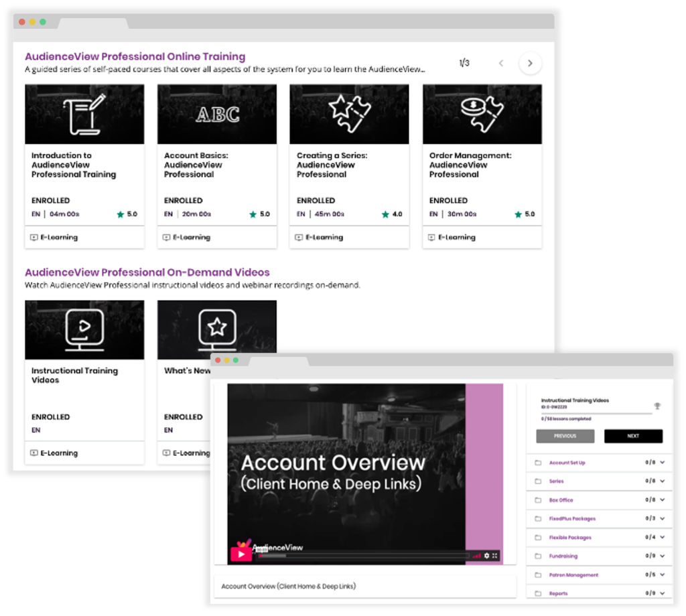Click the NEXT lesson button
Image resolution: width=686 pixels, height=616 pixels.
(633, 436)
